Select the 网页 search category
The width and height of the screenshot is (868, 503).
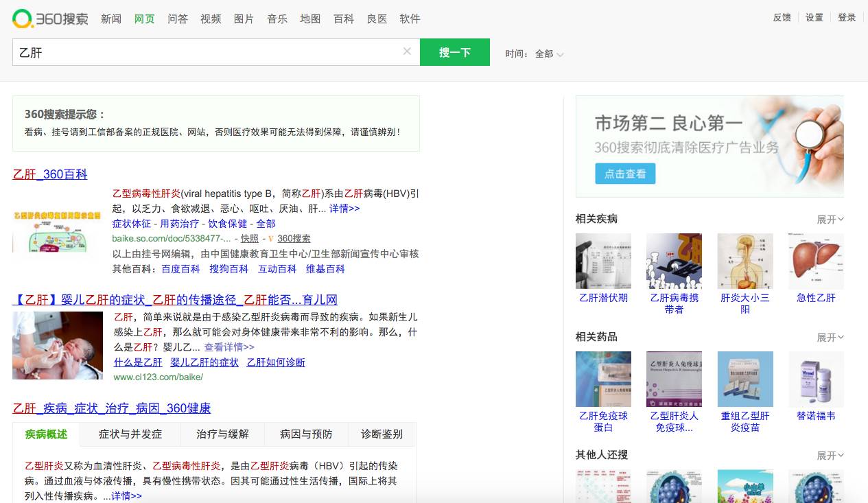144,19
